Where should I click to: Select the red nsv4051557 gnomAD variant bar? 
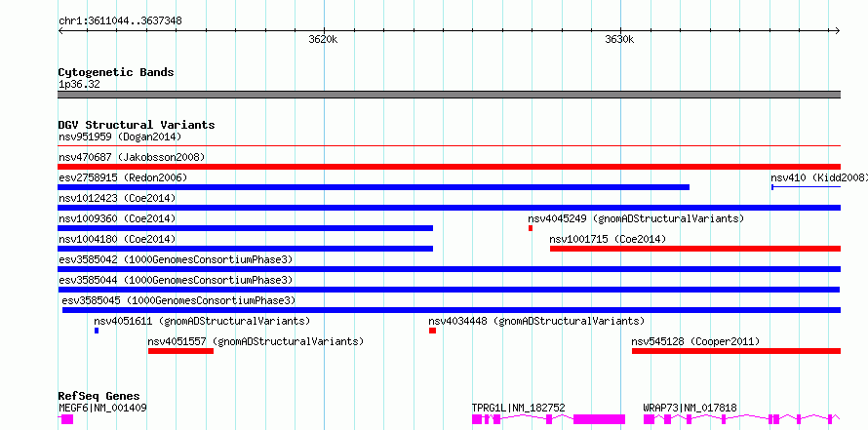coord(180,351)
